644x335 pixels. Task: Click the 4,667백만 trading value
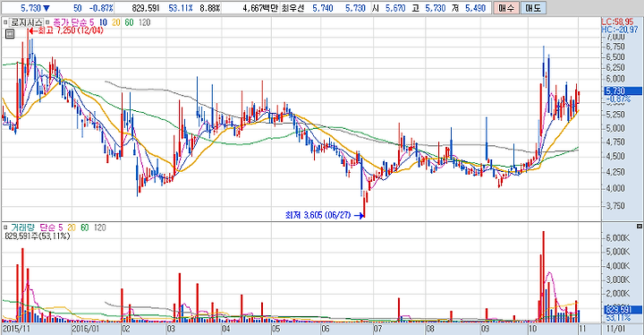click(x=260, y=8)
